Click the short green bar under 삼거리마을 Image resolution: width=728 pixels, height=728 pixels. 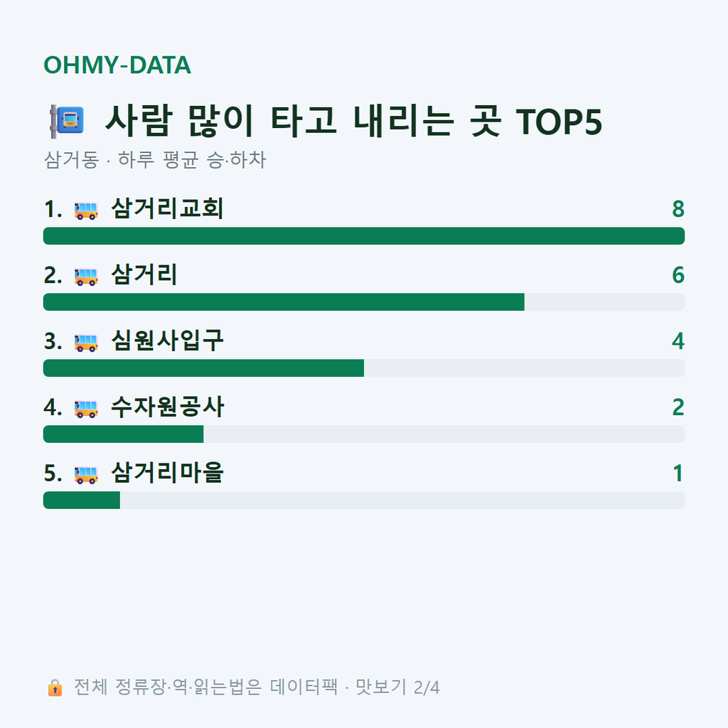point(82,500)
